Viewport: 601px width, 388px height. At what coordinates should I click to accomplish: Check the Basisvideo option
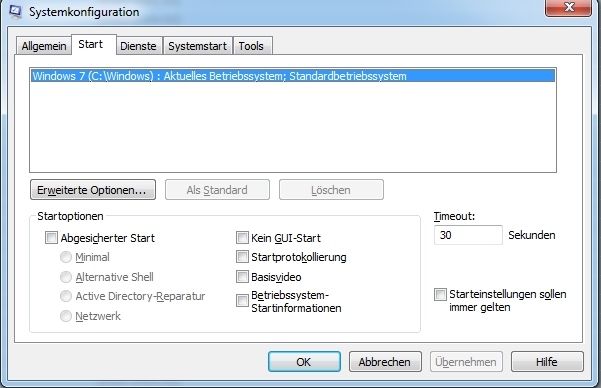pyautogui.click(x=242, y=276)
